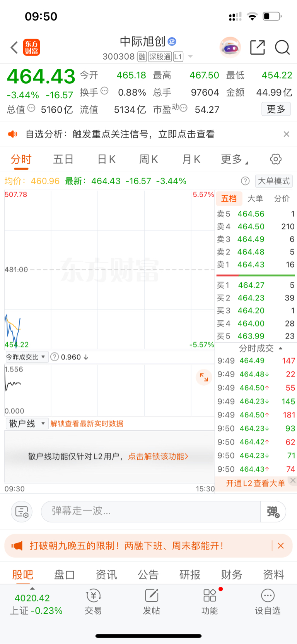Switch to the 五日 chart tab
Image resolution: width=297 pixels, height=644 pixels.
click(x=63, y=160)
